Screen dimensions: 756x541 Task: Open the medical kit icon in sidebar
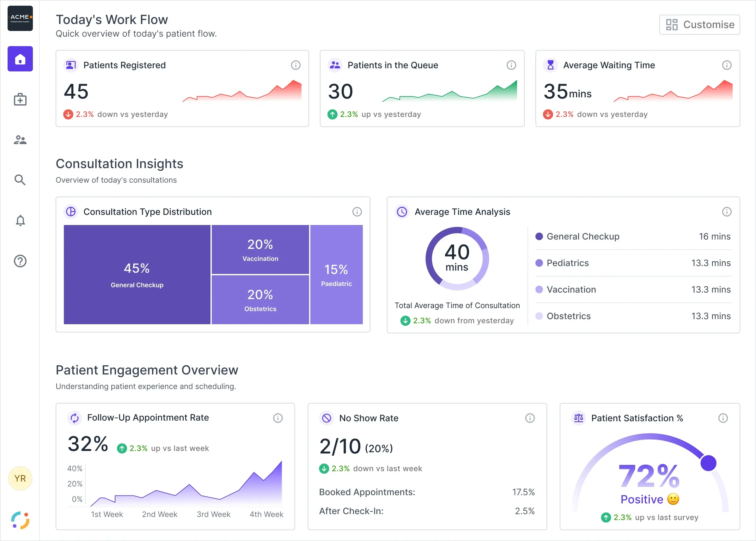tap(20, 99)
